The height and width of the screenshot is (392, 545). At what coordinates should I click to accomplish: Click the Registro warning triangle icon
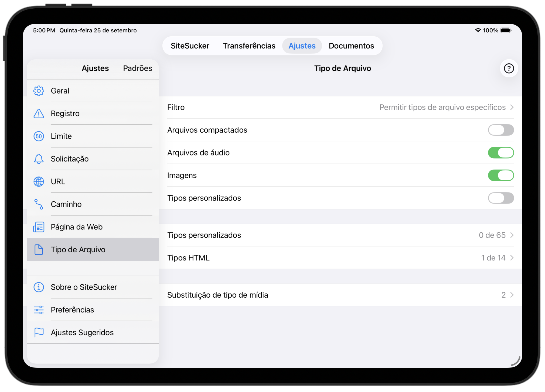tap(39, 114)
